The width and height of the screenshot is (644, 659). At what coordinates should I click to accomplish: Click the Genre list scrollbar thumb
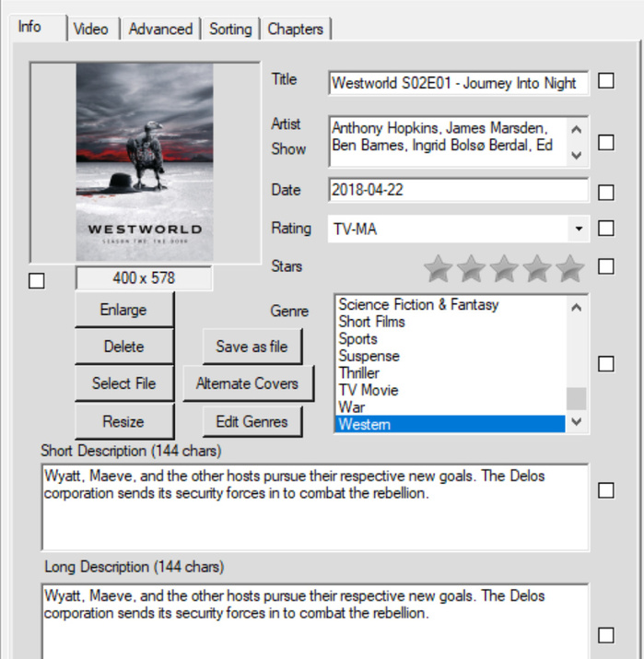[577, 398]
